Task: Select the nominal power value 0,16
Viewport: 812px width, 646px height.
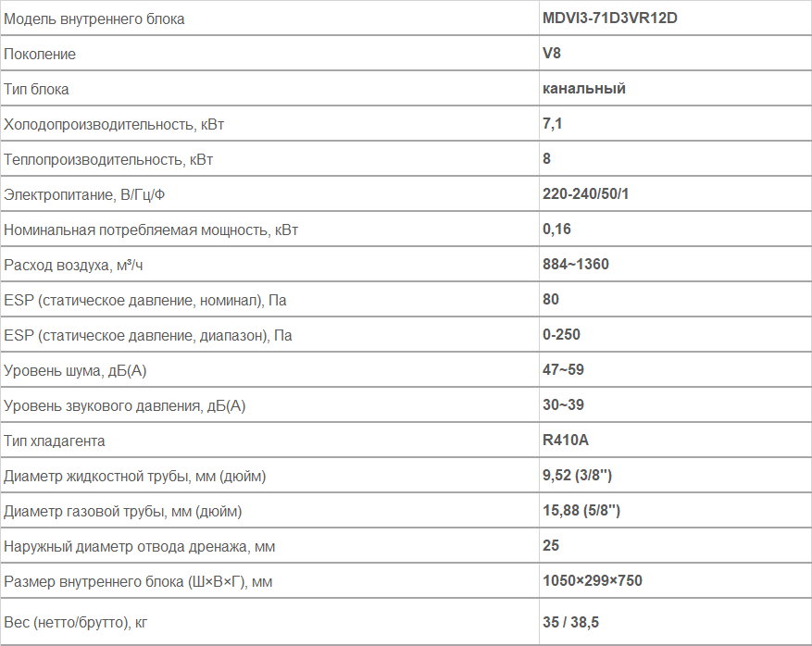Action: click(x=556, y=229)
